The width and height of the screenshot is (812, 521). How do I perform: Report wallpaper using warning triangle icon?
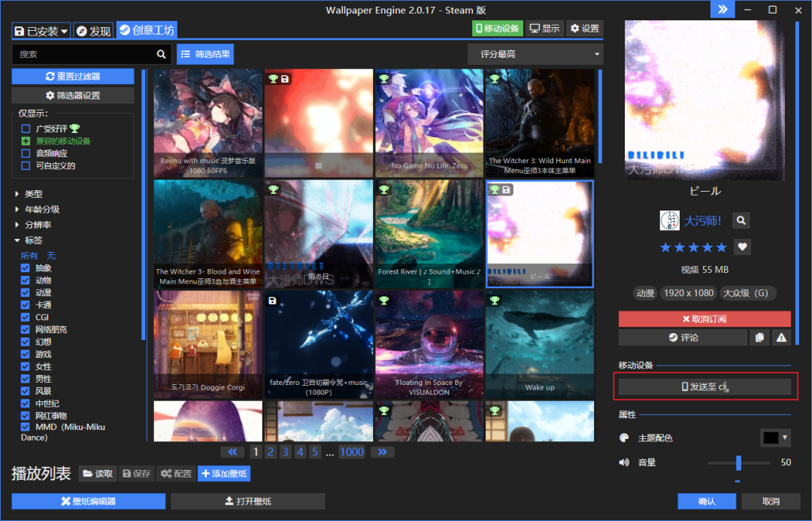coord(781,338)
